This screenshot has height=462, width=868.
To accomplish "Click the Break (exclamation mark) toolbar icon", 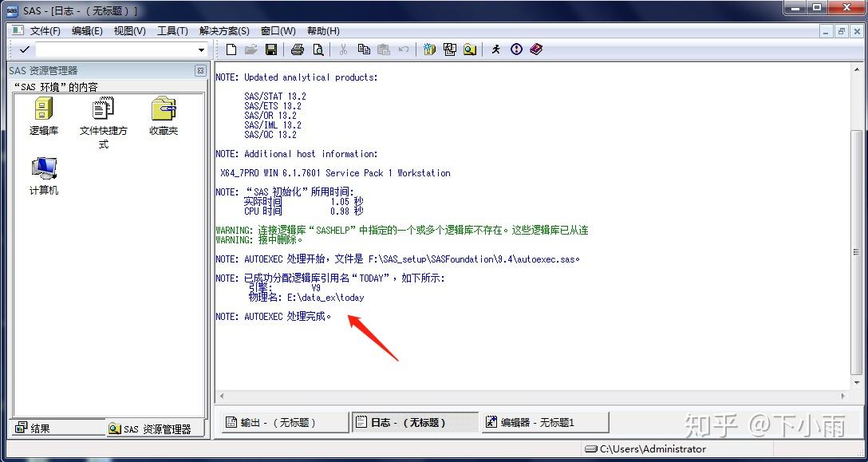I will pos(516,49).
